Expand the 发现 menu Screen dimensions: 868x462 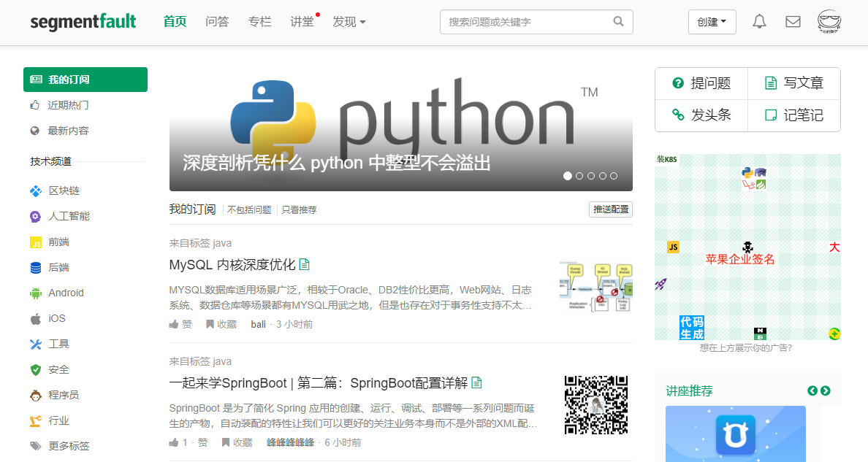(x=349, y=22)
